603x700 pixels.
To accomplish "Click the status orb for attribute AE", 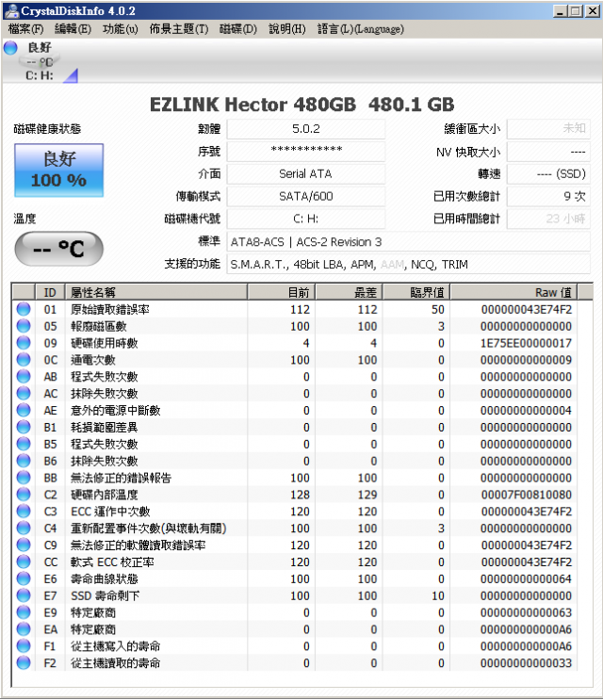I will click(24, 410).
